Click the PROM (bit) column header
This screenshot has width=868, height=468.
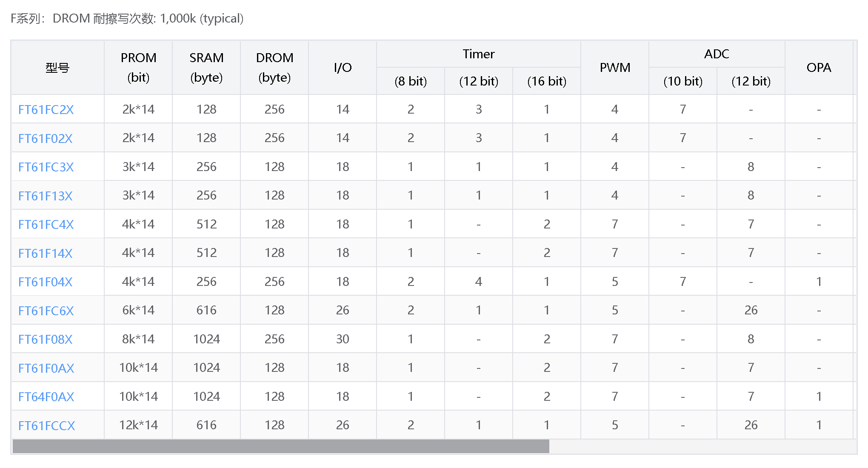tap(138, 67)
